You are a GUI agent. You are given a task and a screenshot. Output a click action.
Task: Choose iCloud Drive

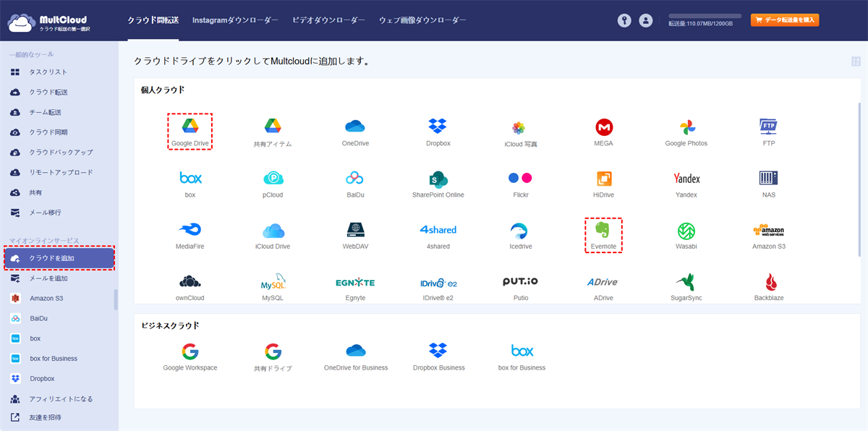[x=273, y=236]
